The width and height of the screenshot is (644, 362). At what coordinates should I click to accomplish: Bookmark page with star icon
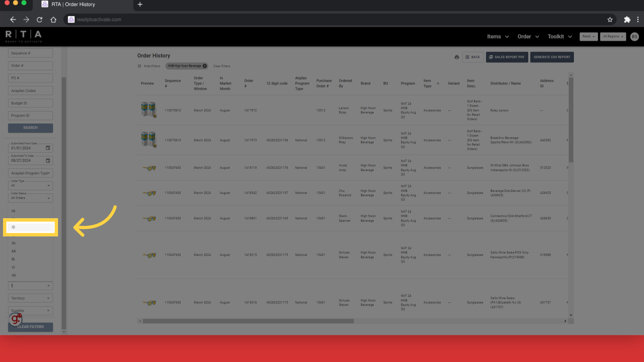pos(610,19)
